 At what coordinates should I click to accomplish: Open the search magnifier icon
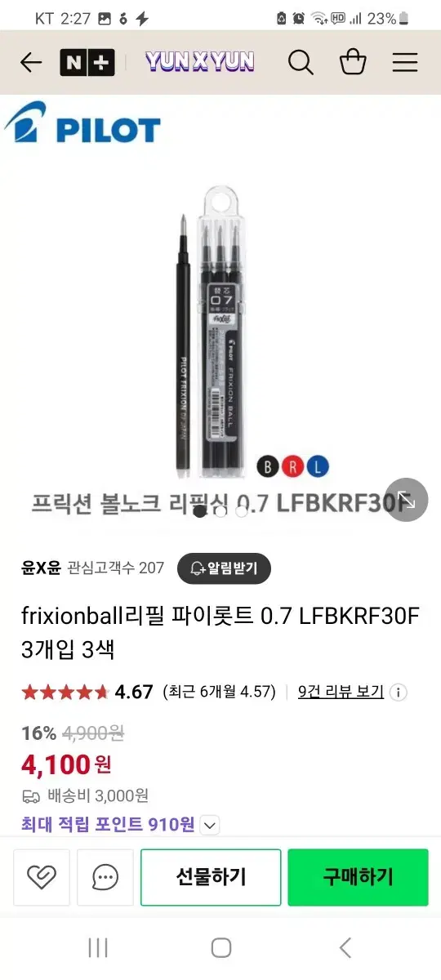point(301,62)
